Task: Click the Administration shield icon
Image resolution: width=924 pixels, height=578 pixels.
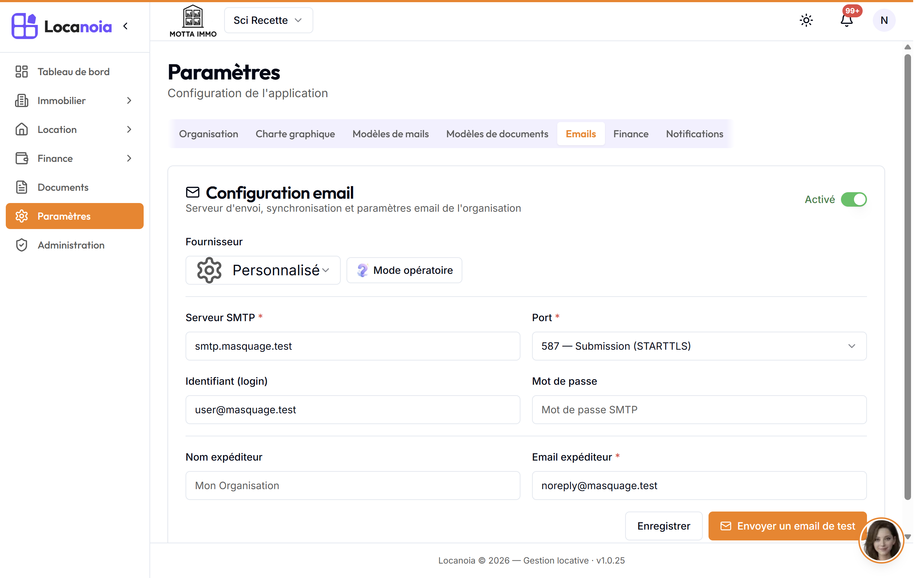Action: pyautogui.click(x=22, y=245)
